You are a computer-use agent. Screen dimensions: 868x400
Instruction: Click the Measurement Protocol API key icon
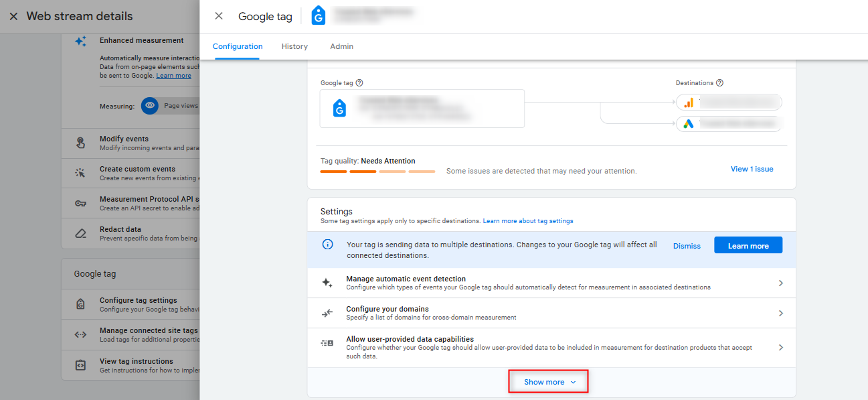point(80,203)
